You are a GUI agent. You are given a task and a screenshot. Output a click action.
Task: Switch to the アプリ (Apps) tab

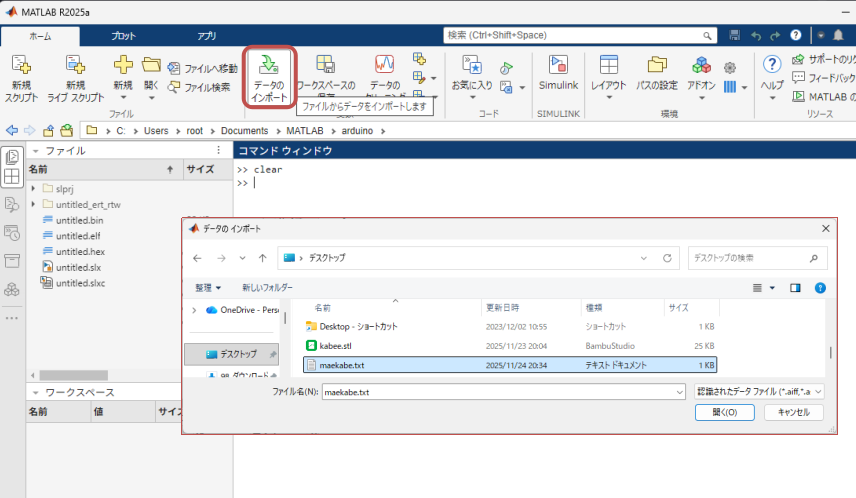206,36
